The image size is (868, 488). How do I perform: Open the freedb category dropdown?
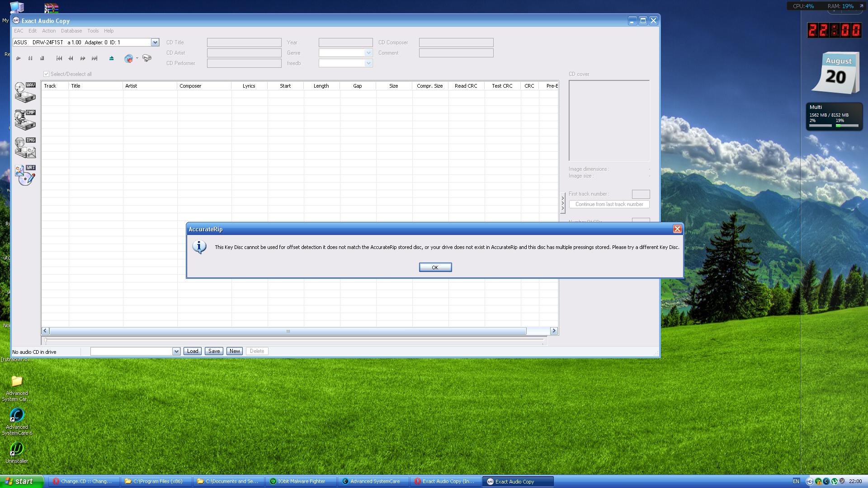tap(368, 63)
